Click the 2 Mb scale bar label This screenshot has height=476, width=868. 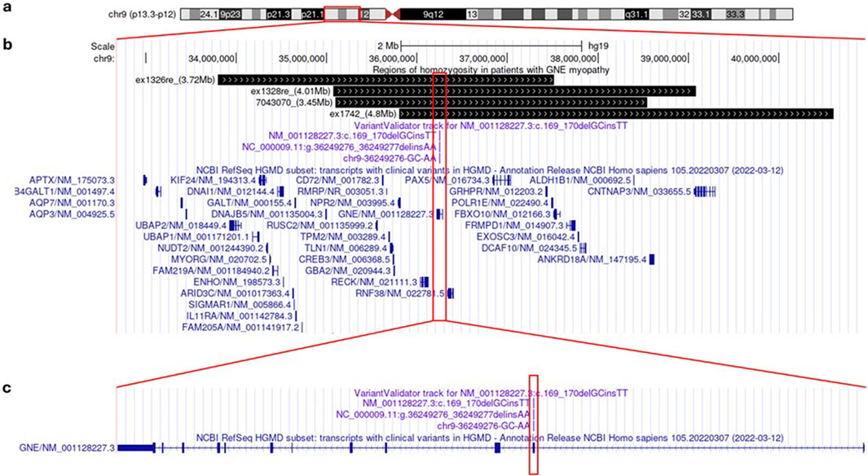click(387, 46)
